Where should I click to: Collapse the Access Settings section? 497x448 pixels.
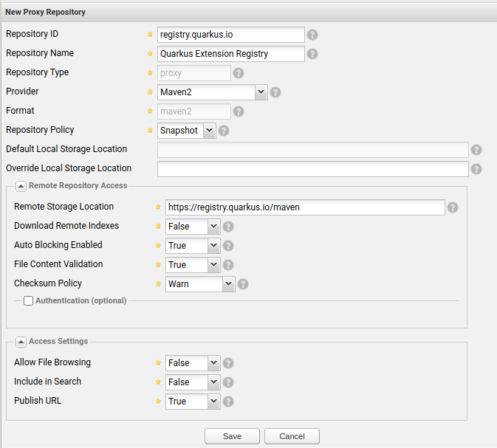(21, 342)
